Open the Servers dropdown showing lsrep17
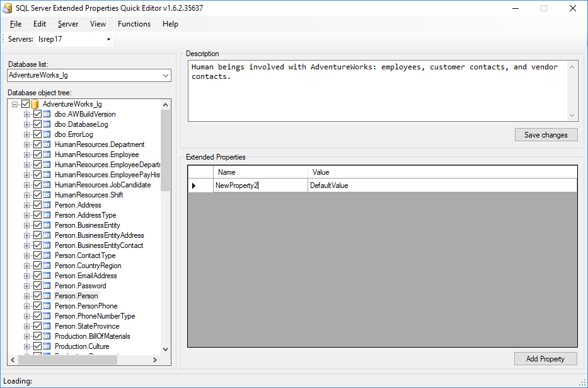 click(108, 40)
